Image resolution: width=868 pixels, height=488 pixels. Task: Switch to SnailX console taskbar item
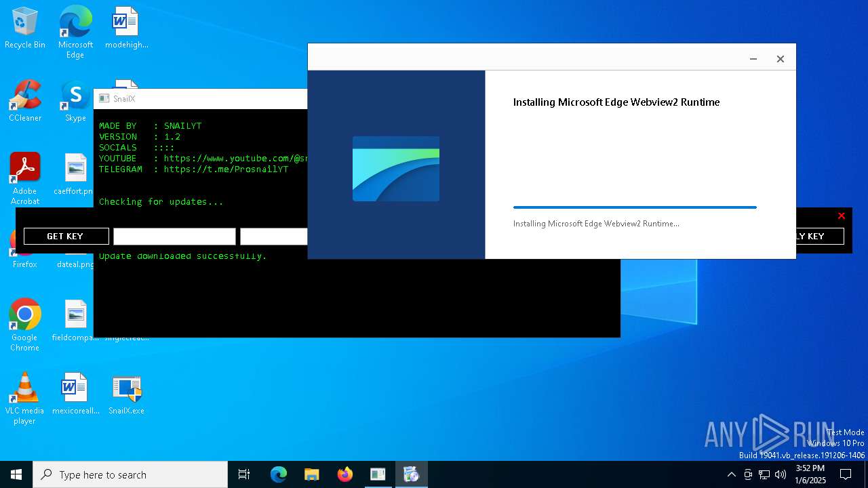(x=378, y=474)
